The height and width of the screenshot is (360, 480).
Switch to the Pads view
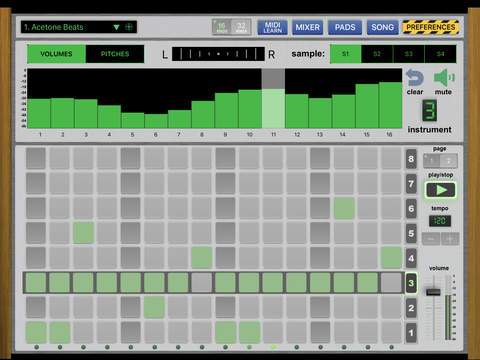pyautogui.click(x=345, y=27)
